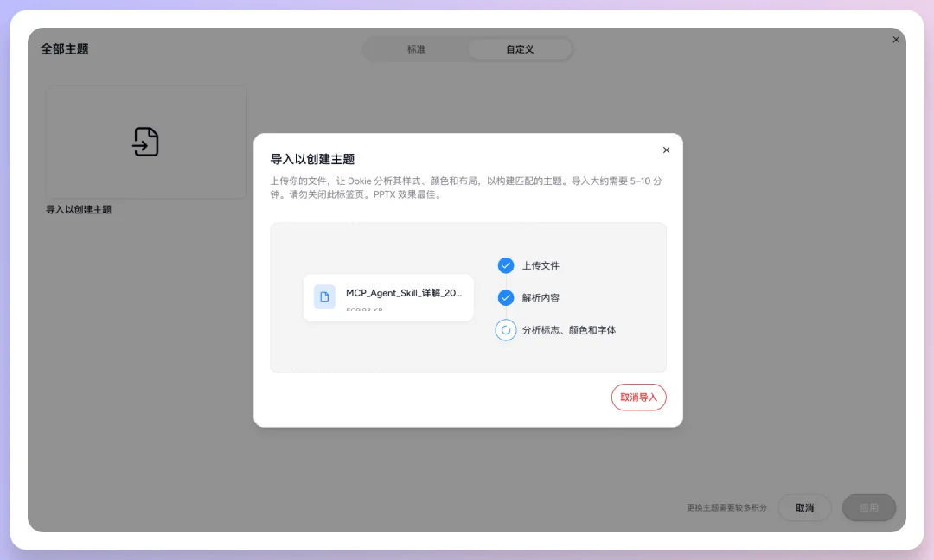Select the file MCP_Agent_Skill_详解 card

click(387, 297)
